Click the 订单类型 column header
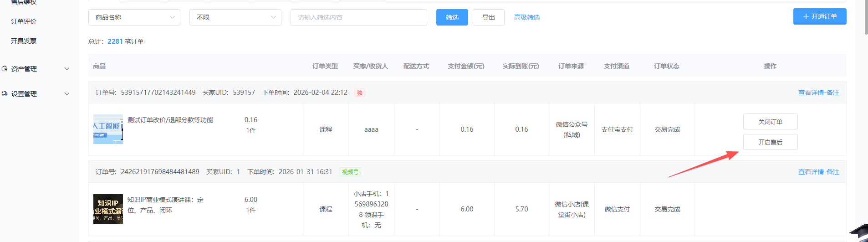868x242 pixels. pyautogui.click(x=325, y=66)
